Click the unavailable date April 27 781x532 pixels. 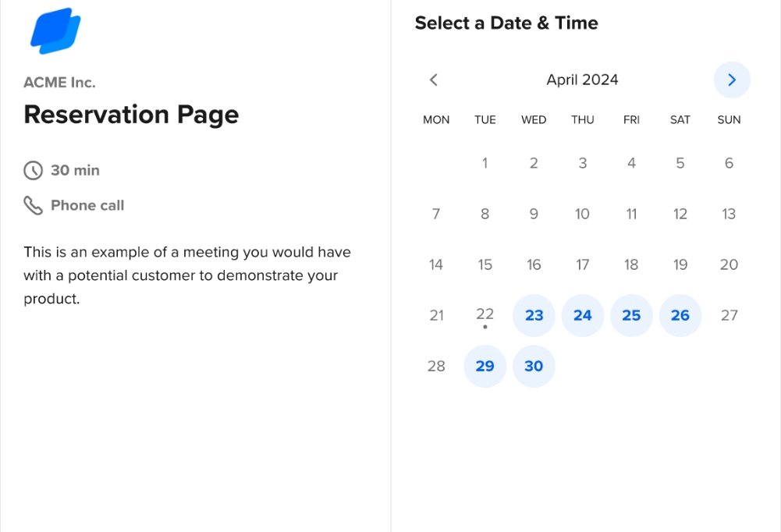pyautogui.click(x=729, y=315)
